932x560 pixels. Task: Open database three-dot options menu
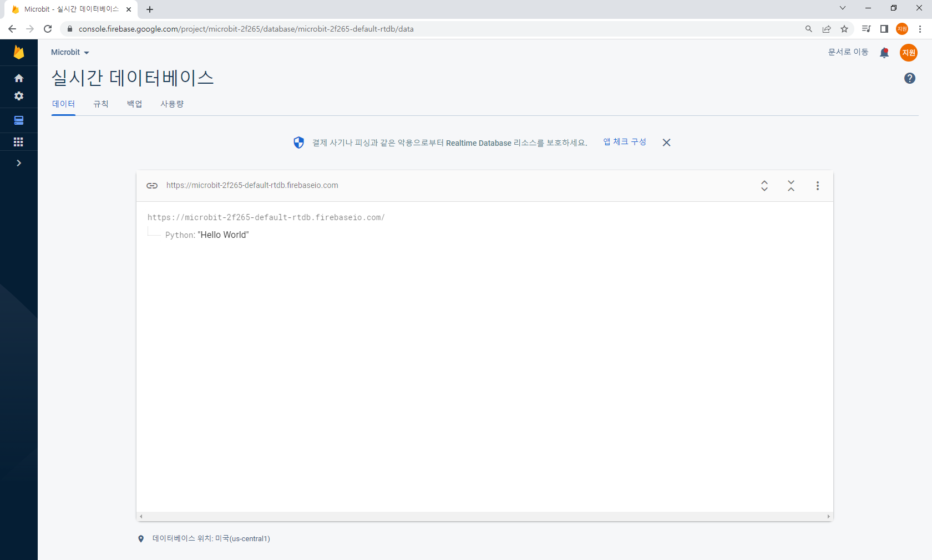tap(818, 186)
